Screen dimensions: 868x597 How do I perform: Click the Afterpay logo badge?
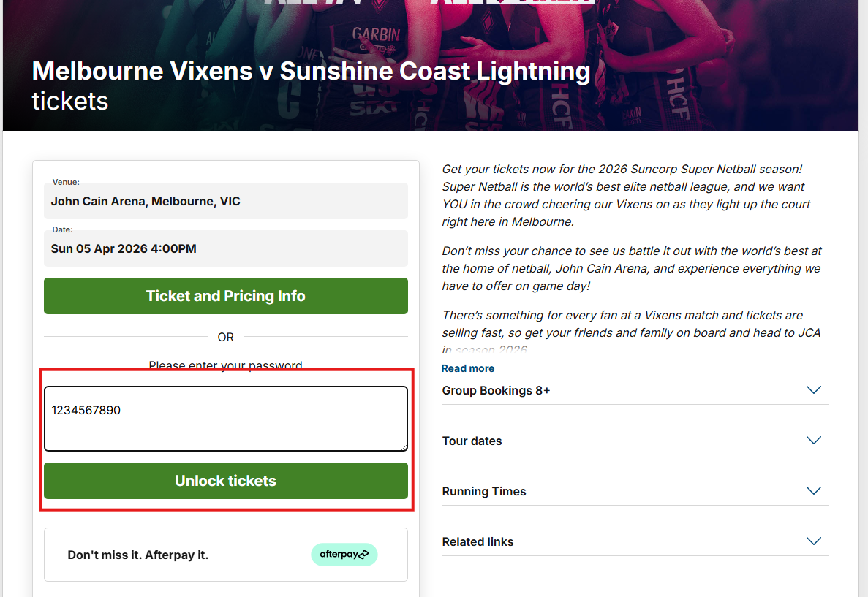click(x=344, y=555)
